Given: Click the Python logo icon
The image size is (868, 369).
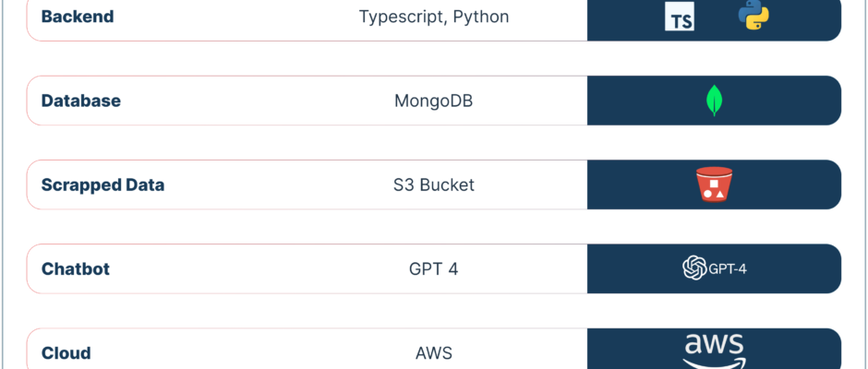Looking at the screenshot, I should click(753, 14).
